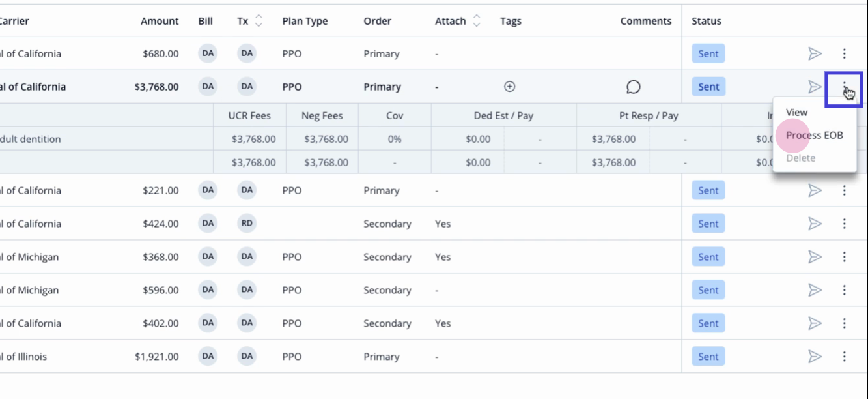868x399 pixels.
Task: Click the Ded Est / Pay header
Action: tap(503, 115)
